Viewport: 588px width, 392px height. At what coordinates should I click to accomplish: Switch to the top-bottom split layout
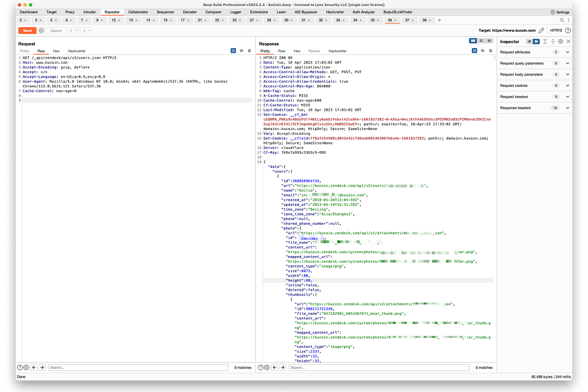pyautogui.click(x=481, y=41)
